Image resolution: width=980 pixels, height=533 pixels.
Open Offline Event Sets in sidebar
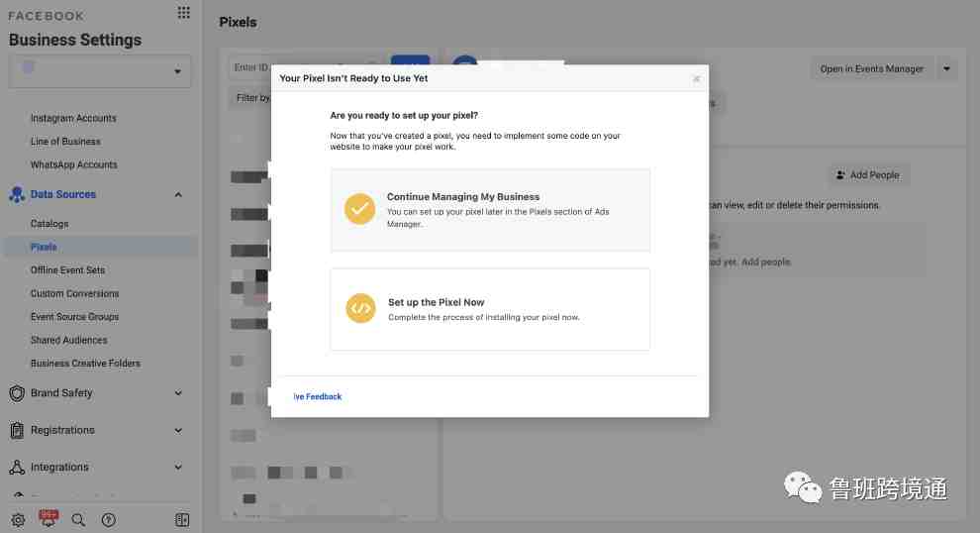point(67,270)
